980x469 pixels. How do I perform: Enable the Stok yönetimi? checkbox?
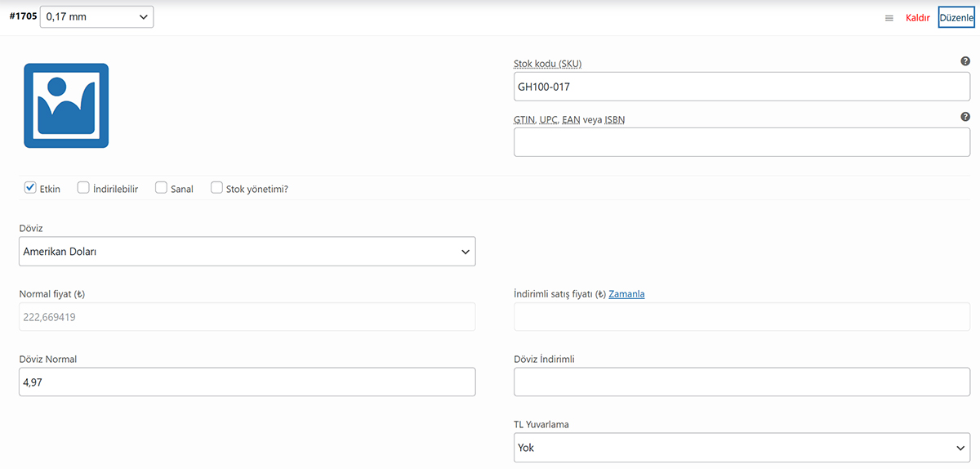coord(216,188)
